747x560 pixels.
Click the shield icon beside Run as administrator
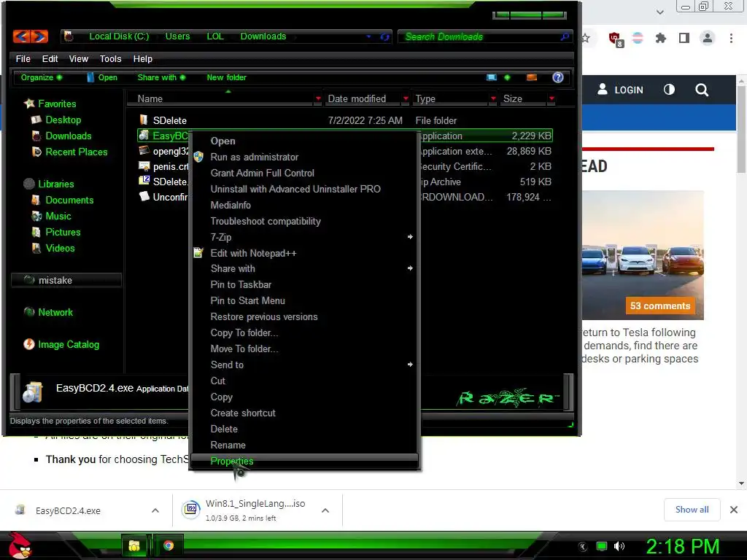[198, 157]
